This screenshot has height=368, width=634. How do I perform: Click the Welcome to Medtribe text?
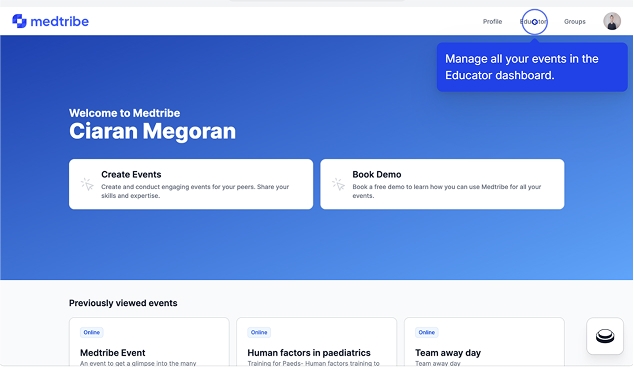coord(125,113)
